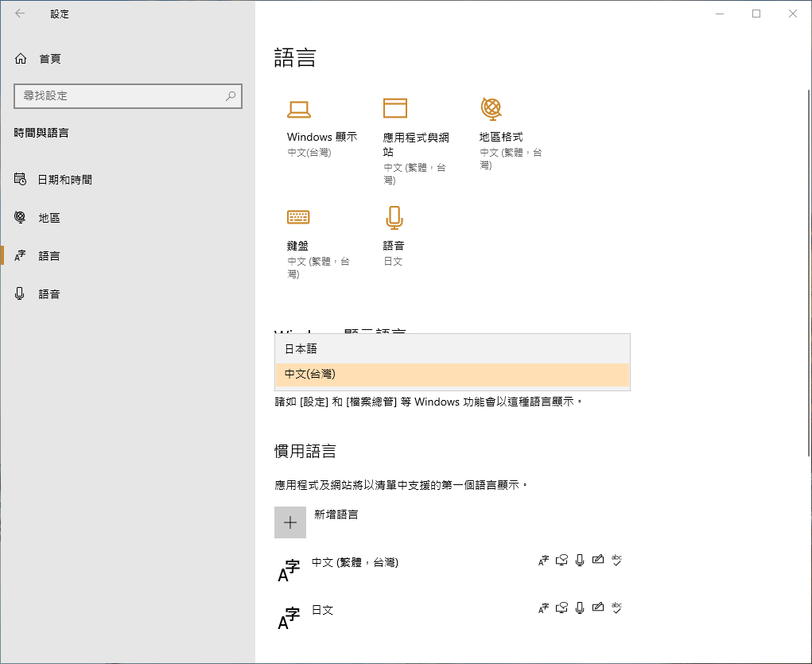Click the 新增語言 label
The width and height of the screenshot is (812, 664).
pos(336,515)
